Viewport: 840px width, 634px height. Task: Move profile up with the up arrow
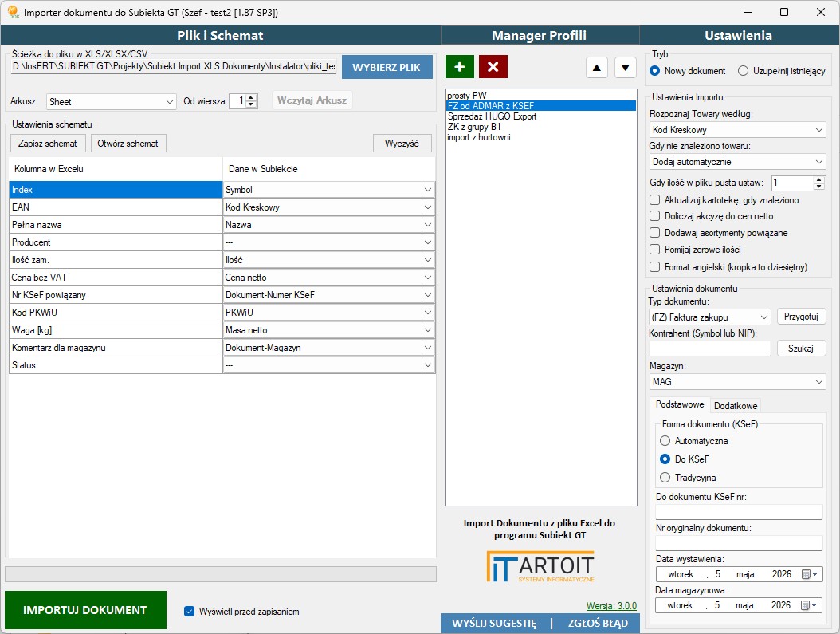(x=596, y=68)
